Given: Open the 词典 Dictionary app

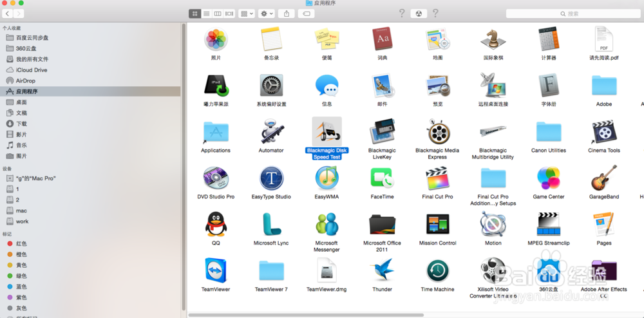Looking at the screenshot, I should (383, 39).
